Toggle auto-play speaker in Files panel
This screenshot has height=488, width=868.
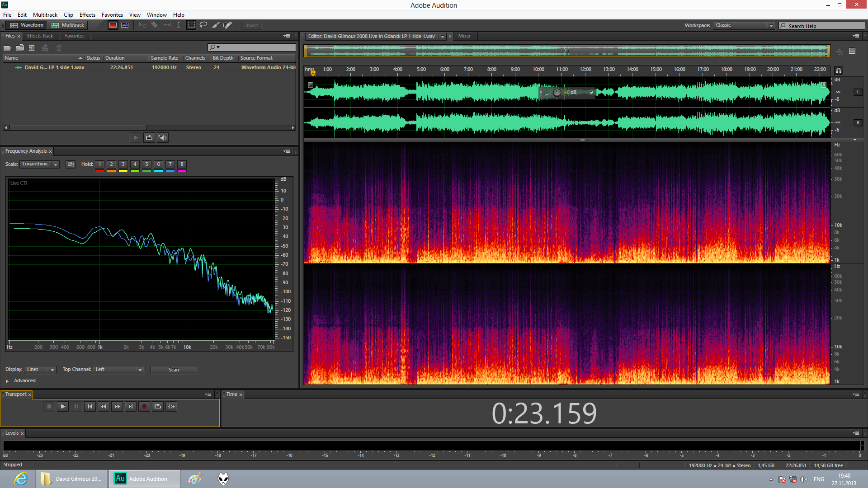163,138
